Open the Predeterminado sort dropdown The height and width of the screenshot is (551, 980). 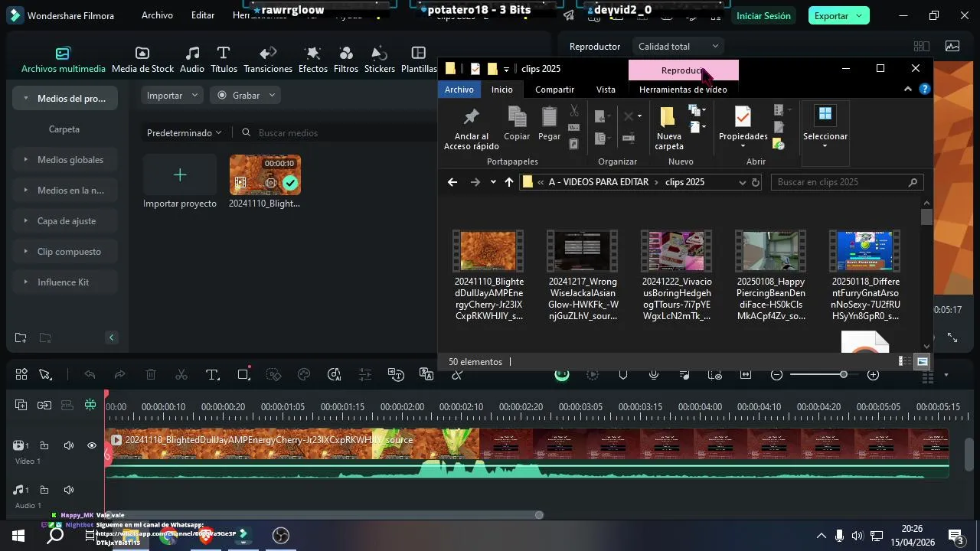(x=185, y=133)
